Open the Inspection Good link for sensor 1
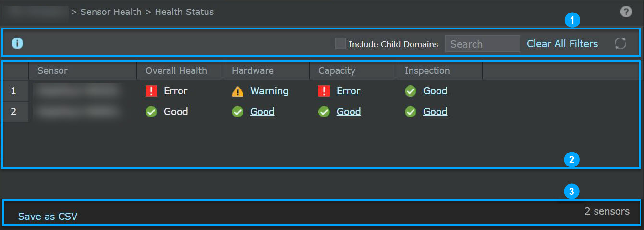Screen dimensions: 644x230 tap(435, 91)
